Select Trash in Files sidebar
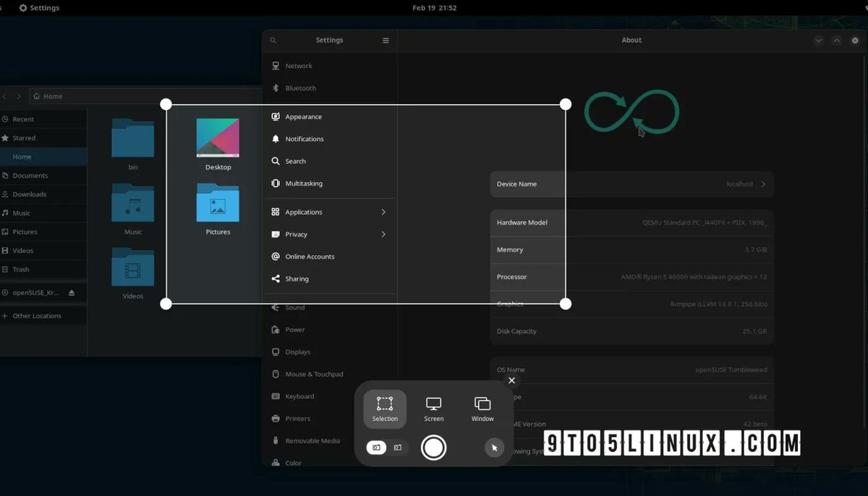The height and width of the screenshot is (496, 868). click(43, 270)
